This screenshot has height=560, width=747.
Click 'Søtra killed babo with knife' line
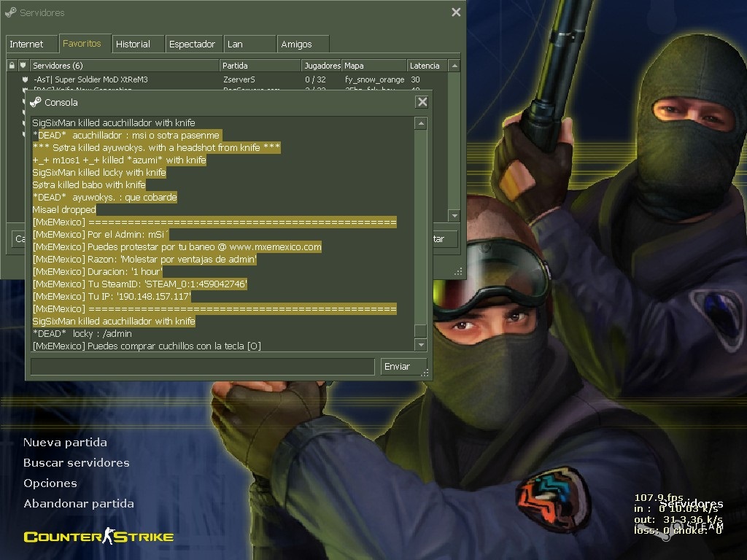pyautogui.click(x=88, y=184)
